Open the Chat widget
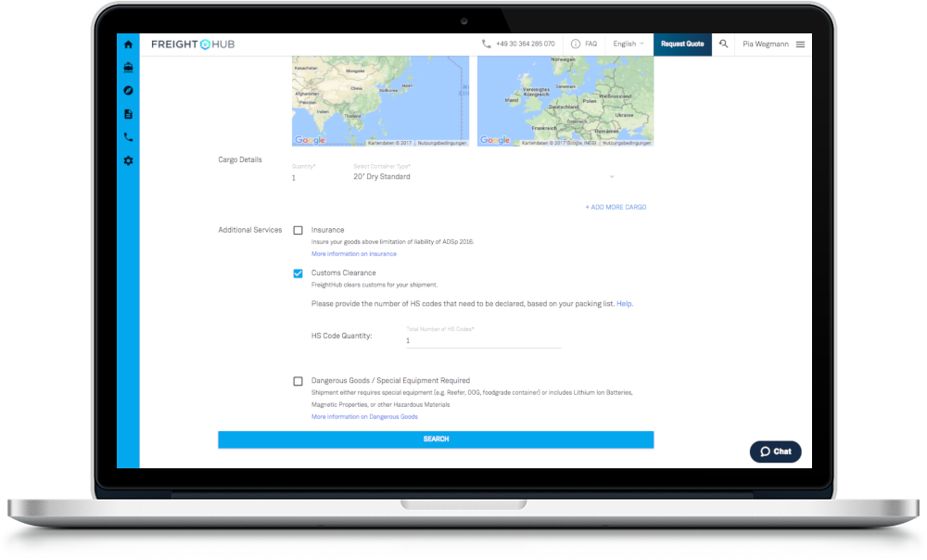This screenshot has width=927, height=560. (x=775, y=452)
